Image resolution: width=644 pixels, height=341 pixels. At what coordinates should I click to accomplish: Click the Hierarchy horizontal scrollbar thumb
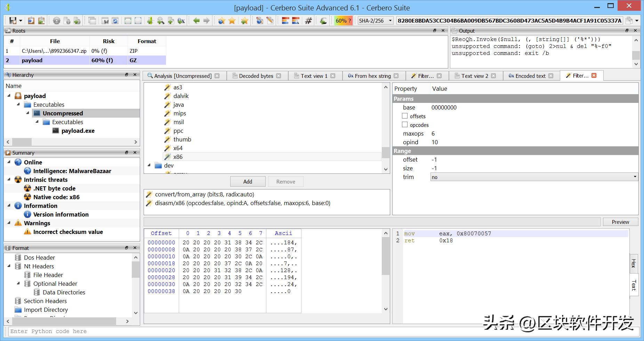pos(22,142)
